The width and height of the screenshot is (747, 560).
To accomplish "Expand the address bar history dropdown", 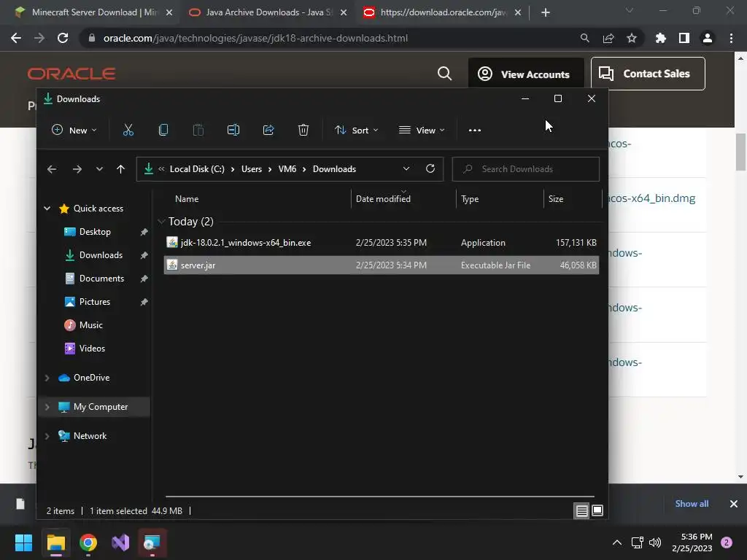I will coord(406,168).
